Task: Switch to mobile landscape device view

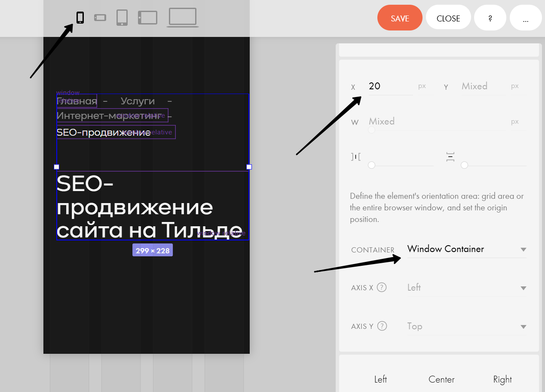Action: coord(100,18)
